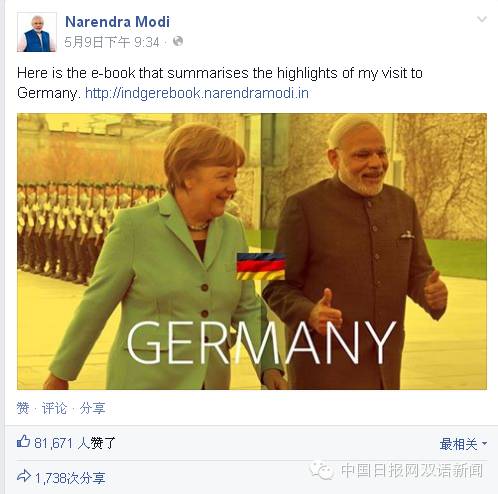This screenshot has height=494, width=498.
Task: Click the 分享 share action
Action: point(92,408)
